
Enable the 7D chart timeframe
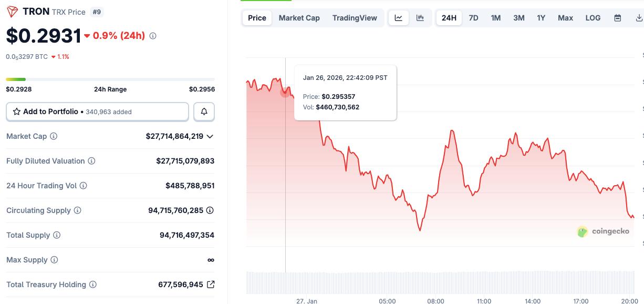(474, 17)
